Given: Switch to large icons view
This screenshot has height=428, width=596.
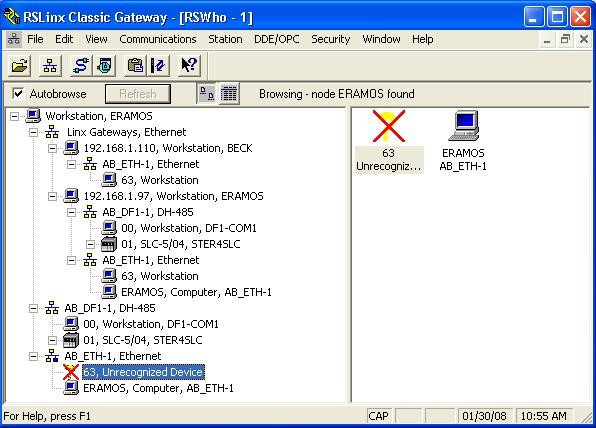Looking at the screenshot, I should pyautogui.click(x=206, y=94).
